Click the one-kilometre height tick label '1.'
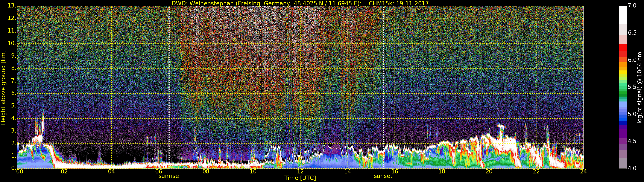 [14, 156]
